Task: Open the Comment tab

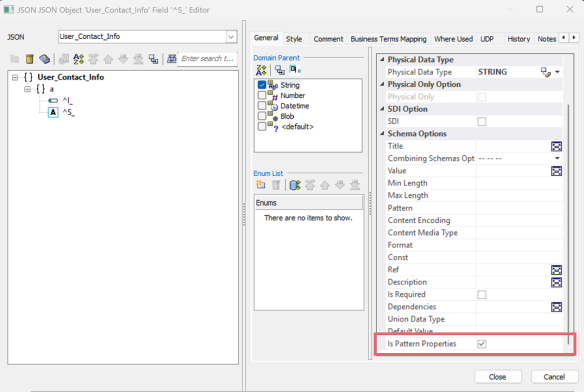Action: point(328,39)
